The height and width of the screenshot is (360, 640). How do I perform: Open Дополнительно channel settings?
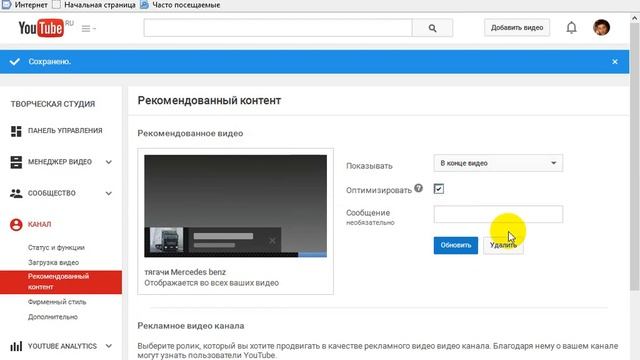[x=53, y=317]
